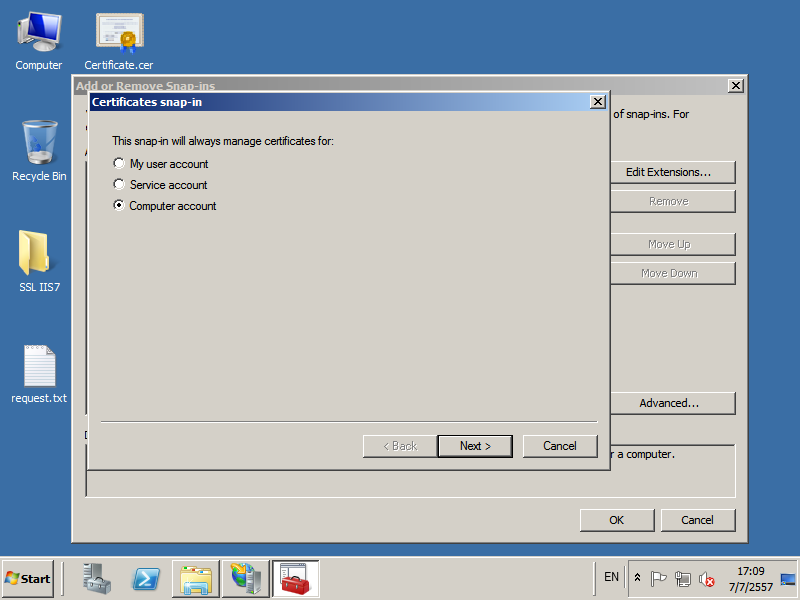Click the muted volume tray icon
Viewport: 800px width, 600px height.
[x=707, y=578]
